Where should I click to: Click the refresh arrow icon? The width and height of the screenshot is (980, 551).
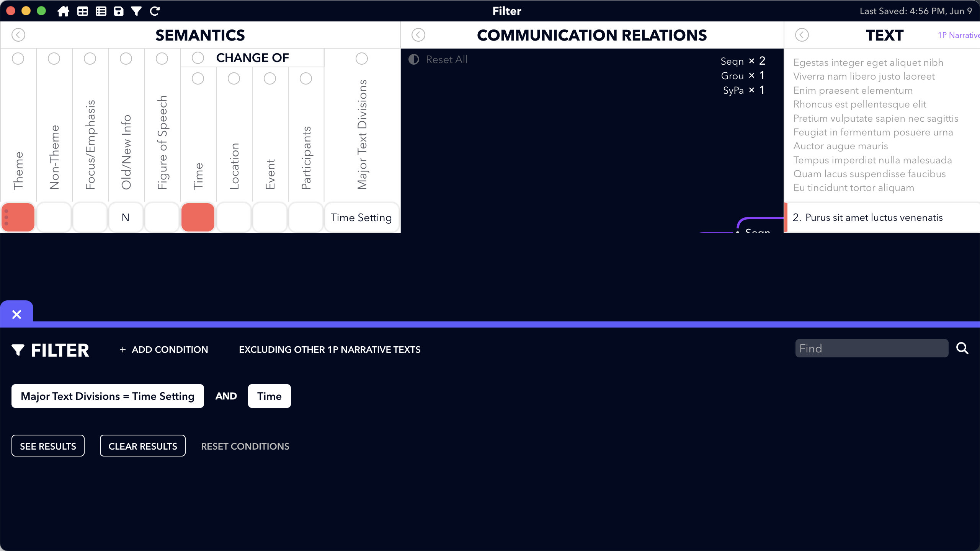click(155, 11)
